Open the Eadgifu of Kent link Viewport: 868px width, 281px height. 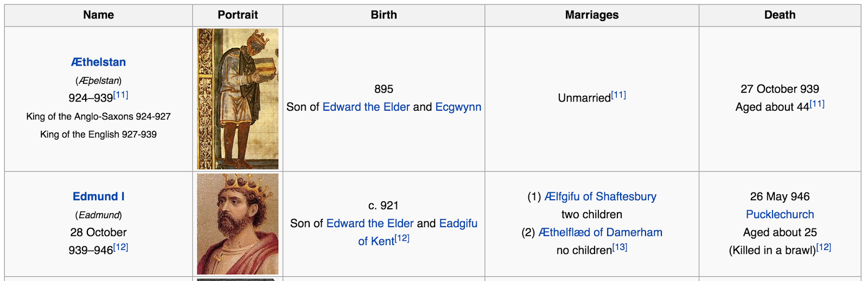(418, 232)
